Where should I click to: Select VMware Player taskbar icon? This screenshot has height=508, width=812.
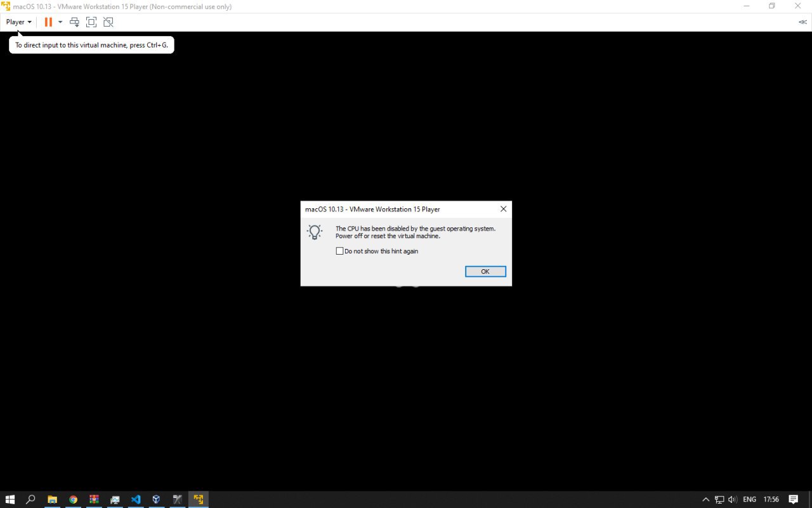tap(198, 499)
